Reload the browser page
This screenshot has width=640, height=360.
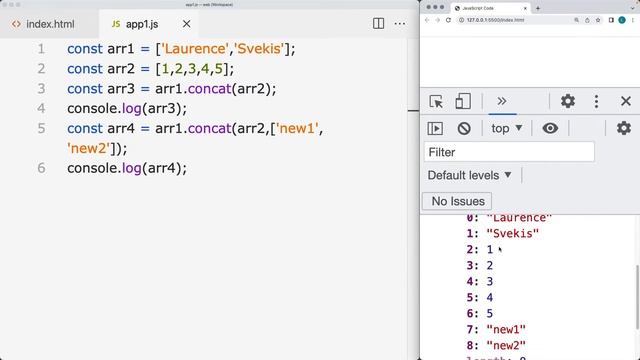coord(448,20)
